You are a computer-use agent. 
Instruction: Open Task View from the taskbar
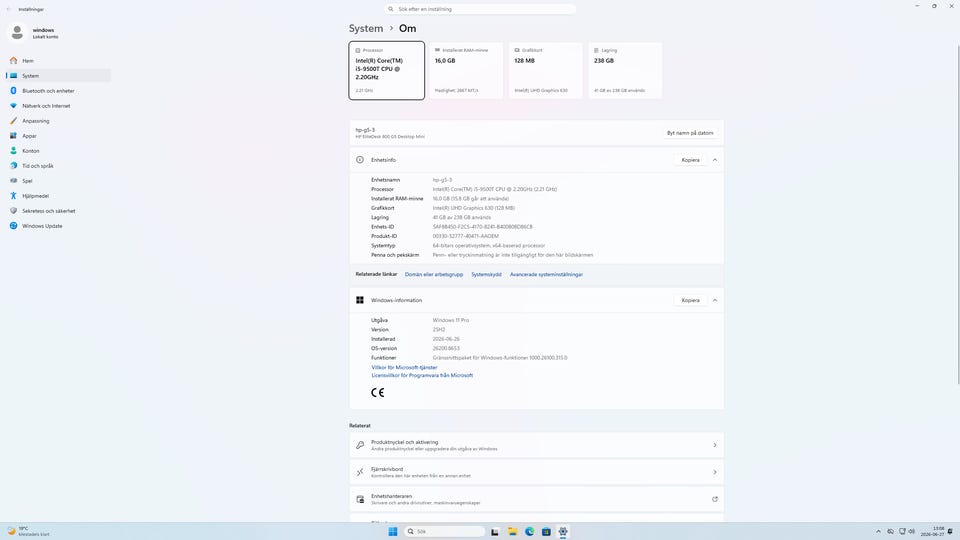[x=495, y=531]
